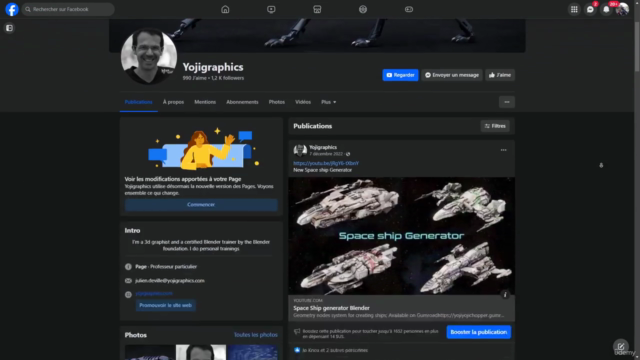The image size is (640, 360).
Task: Toggle the left sidebar panel icon
Action: point(9,28)
